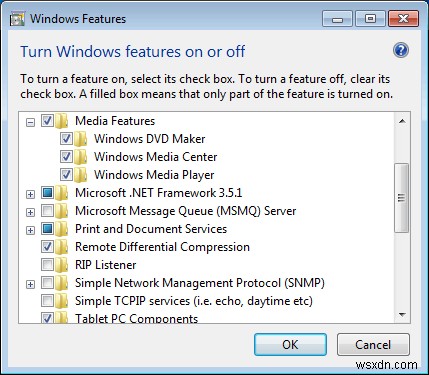Toggle the Print and Document Services checkbox
The image size is (429, 375).
tap(47, 229)
